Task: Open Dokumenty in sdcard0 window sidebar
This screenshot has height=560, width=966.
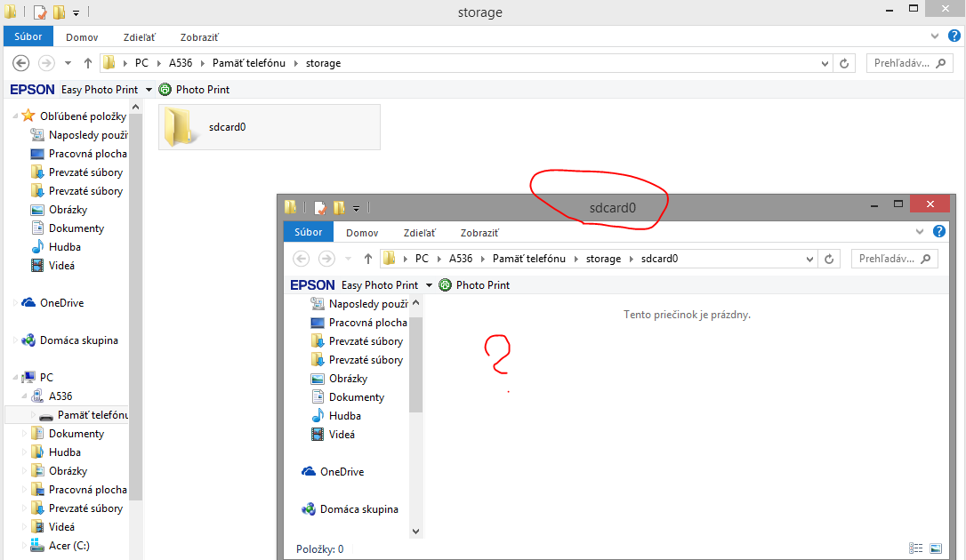Action: coord(356,397)
